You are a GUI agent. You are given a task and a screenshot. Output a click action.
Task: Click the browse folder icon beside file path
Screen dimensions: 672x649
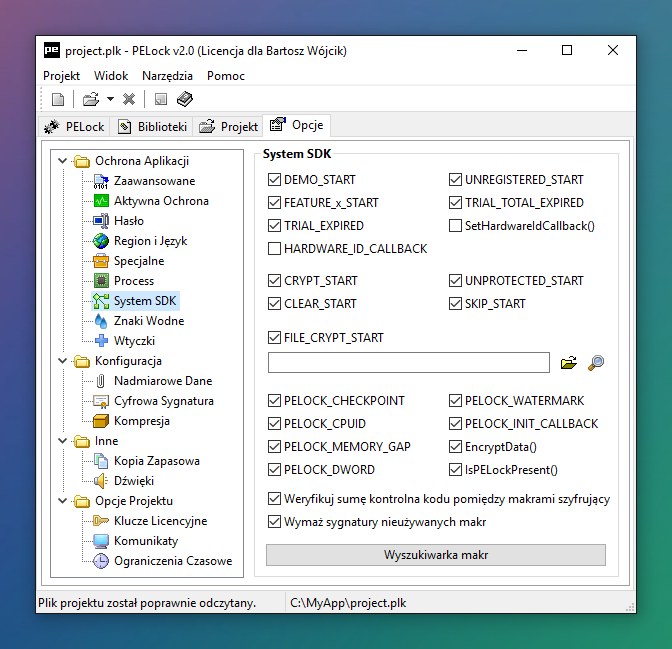point(570,363)
